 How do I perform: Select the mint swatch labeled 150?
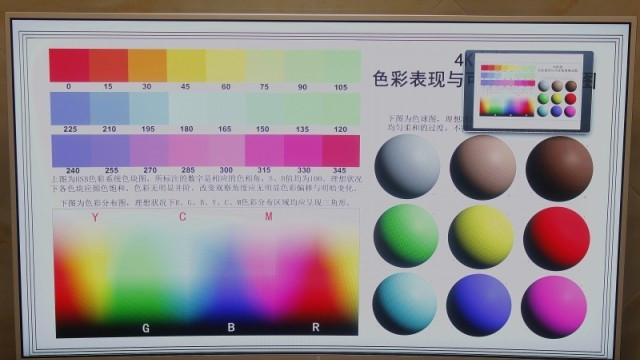coord(264,109)
